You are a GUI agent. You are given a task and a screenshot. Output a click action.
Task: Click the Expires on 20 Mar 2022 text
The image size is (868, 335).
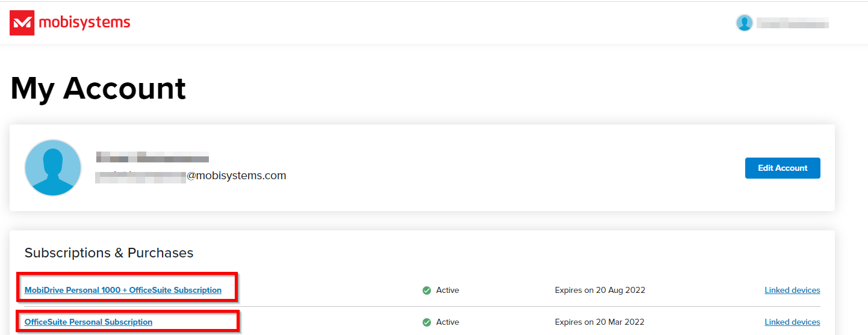(x=600, y=322)
